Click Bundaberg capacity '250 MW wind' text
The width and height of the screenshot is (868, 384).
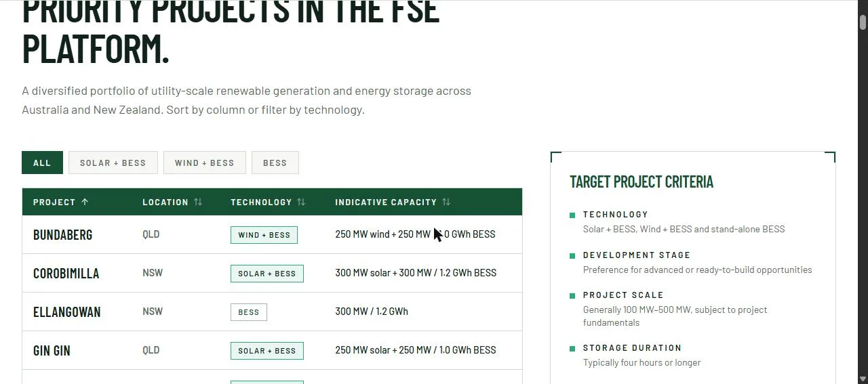point(362,234)
